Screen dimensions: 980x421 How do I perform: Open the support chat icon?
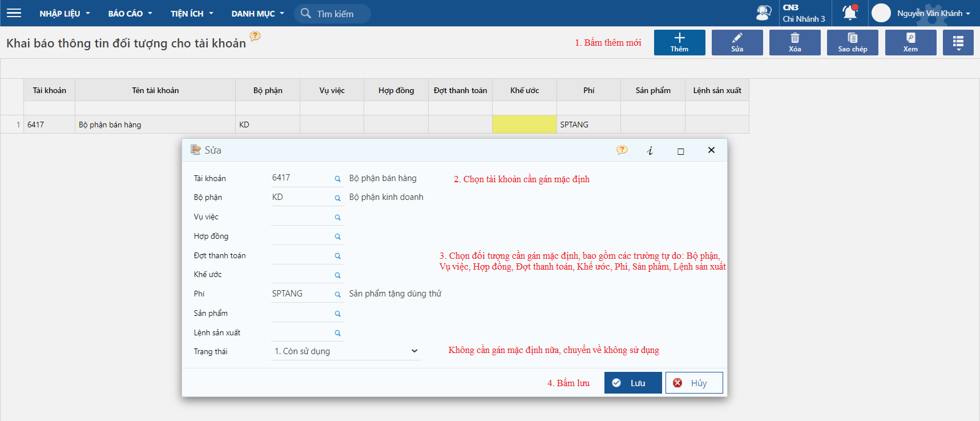coord(763,13)
